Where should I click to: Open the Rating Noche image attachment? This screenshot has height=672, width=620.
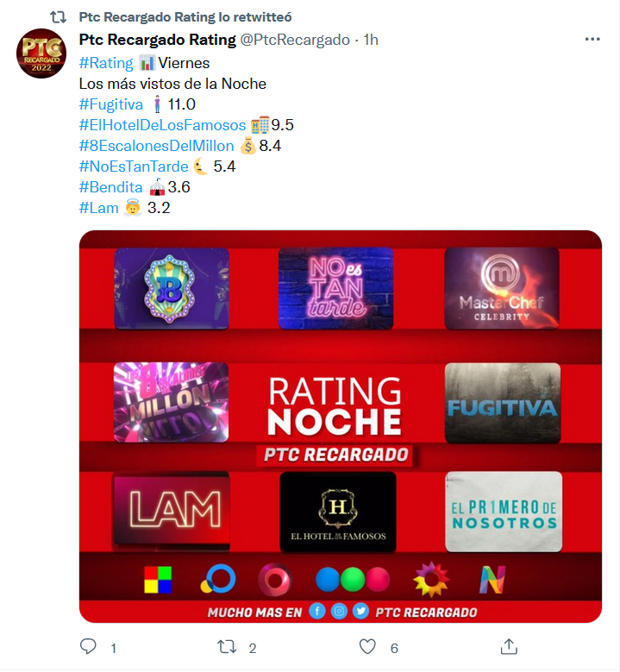pyautogui.click(x=341, y=426)
